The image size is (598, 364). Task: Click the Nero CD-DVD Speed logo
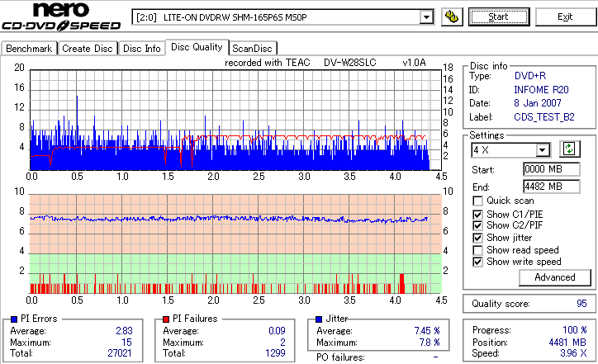[x=61, y=17]
